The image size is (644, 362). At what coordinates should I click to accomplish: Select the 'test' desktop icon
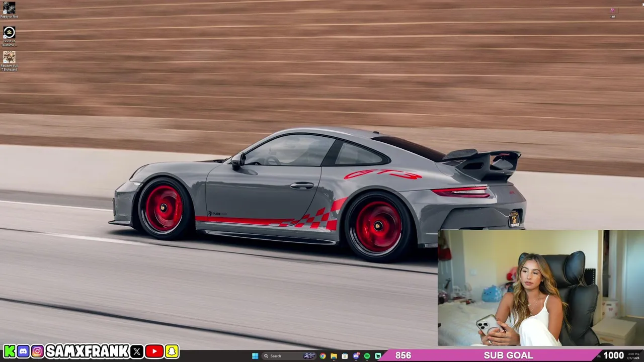[x=613, y=13]
